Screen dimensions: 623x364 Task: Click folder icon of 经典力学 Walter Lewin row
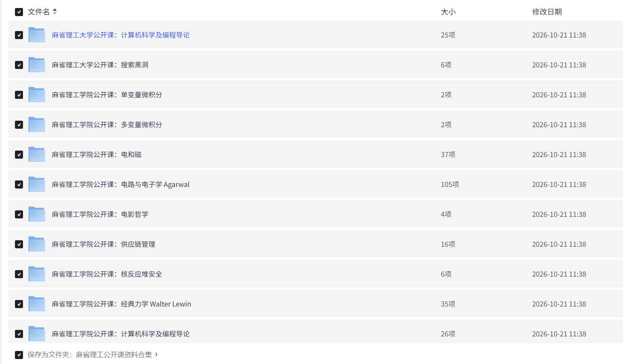37,304
